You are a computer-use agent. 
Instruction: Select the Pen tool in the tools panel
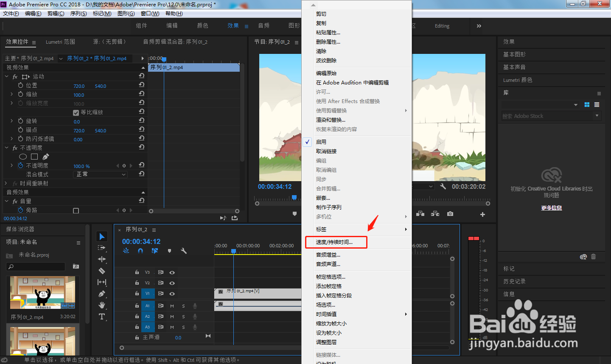click(102, 294)
